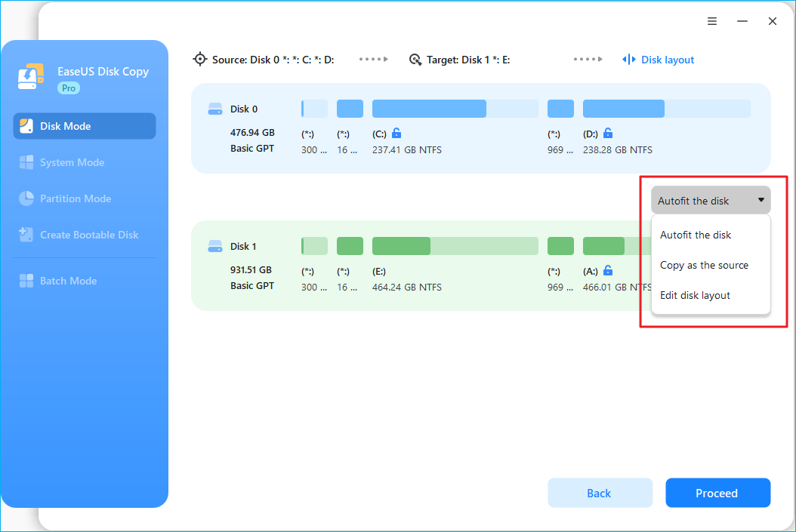Select Disk 0 969 MB partition block
The height and width of the screenshot is (532, 796).
pyautogui.click(x=560, y=109)
